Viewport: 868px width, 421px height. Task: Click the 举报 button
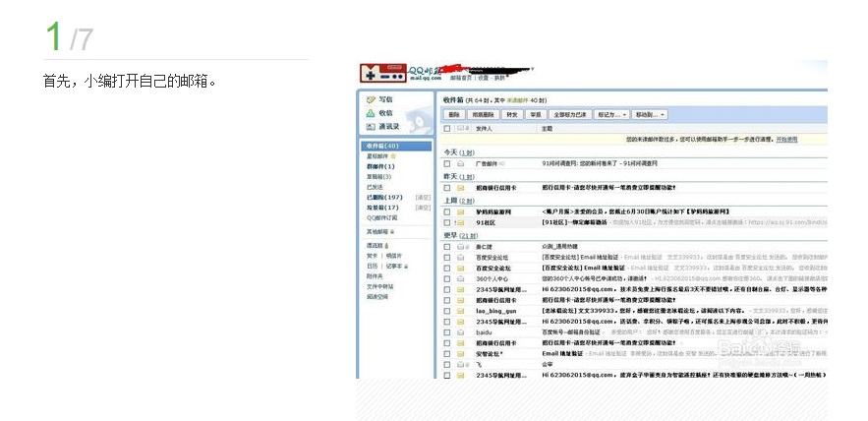pyautogui.click(x=535, y=115)
